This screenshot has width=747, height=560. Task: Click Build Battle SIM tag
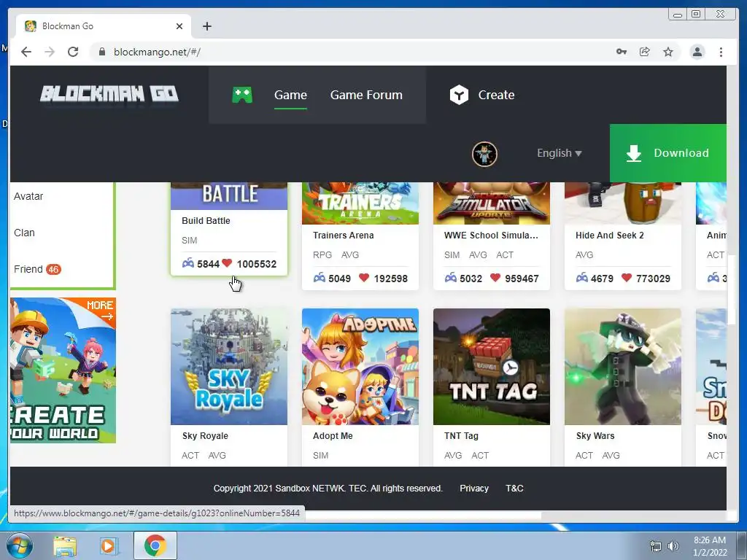189,241
